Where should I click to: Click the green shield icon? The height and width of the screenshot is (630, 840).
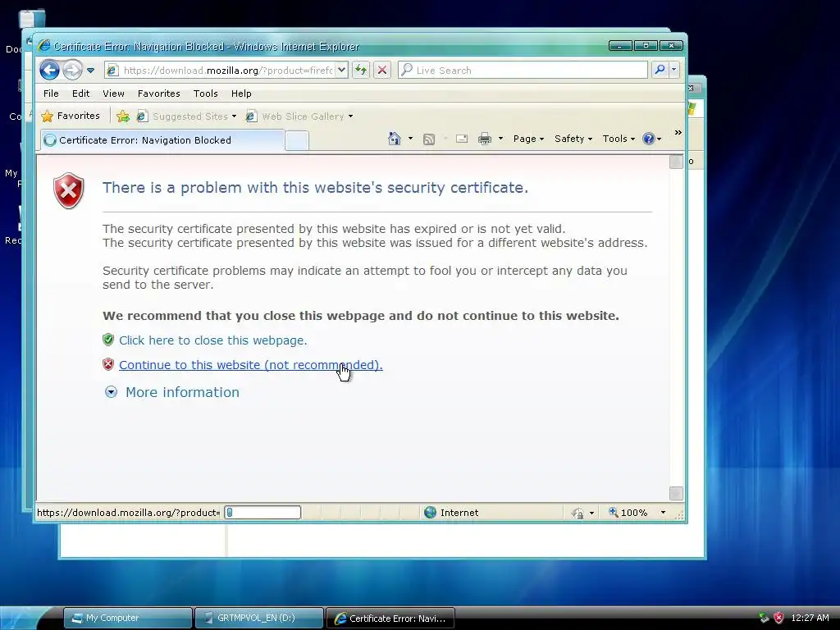[x=108, y=340]
